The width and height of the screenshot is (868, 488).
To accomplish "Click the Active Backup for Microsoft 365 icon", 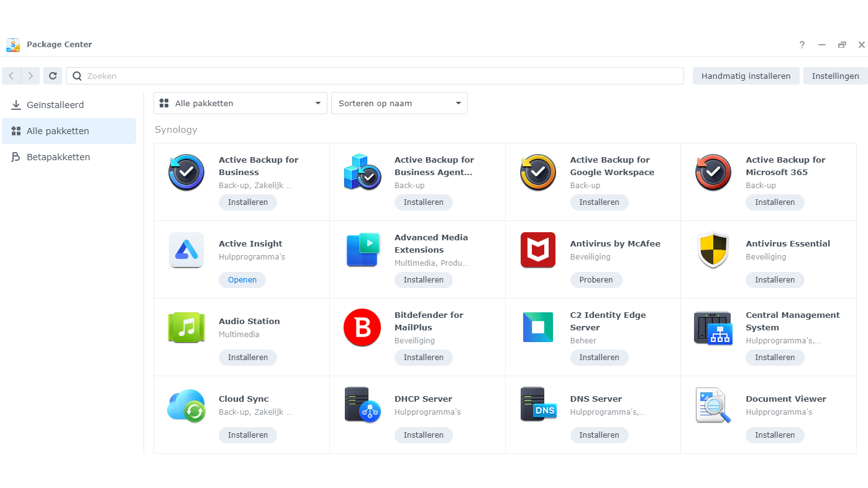I will click(x=713, y=173).
